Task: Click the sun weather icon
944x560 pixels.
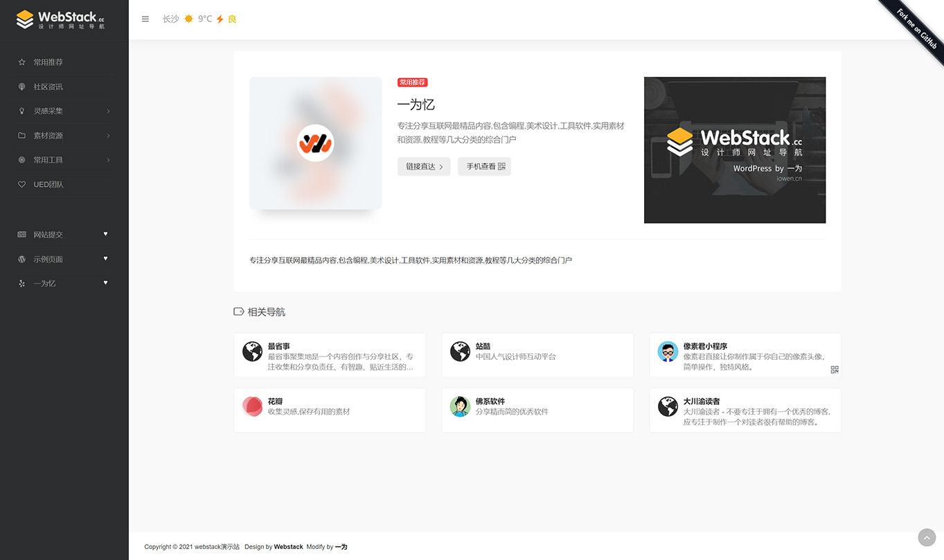Action: tap(188, 19)
